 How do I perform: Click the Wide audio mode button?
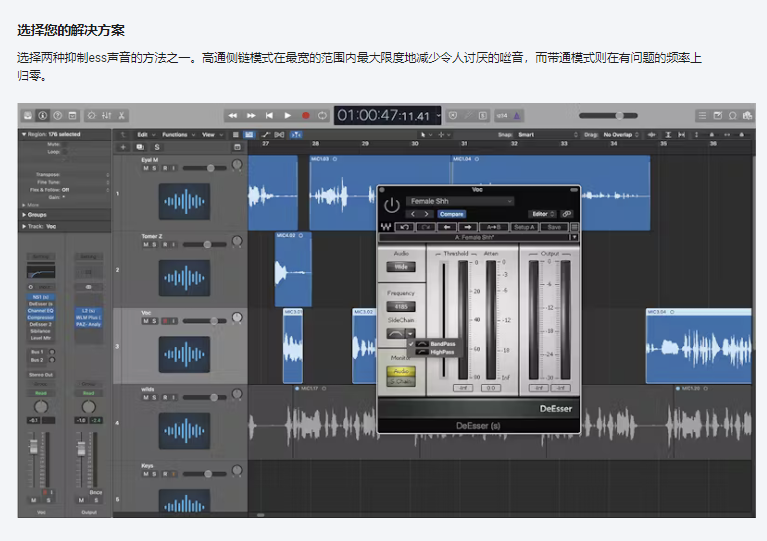point(401,267)
